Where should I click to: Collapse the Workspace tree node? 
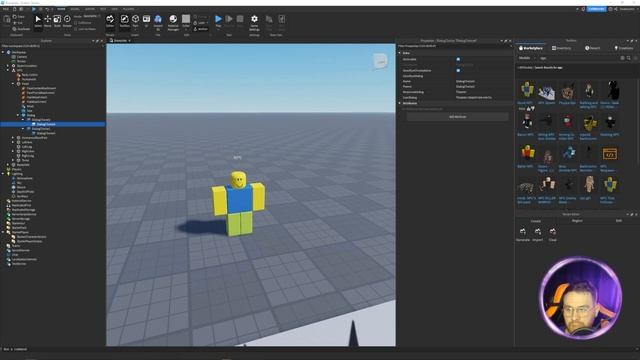[3, 52]
